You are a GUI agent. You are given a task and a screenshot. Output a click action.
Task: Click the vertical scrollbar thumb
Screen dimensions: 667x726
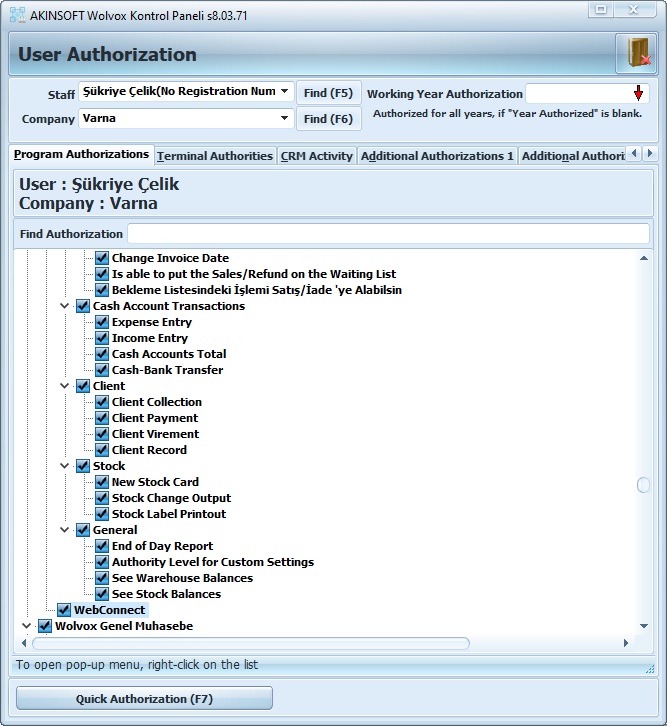[643, 485]
